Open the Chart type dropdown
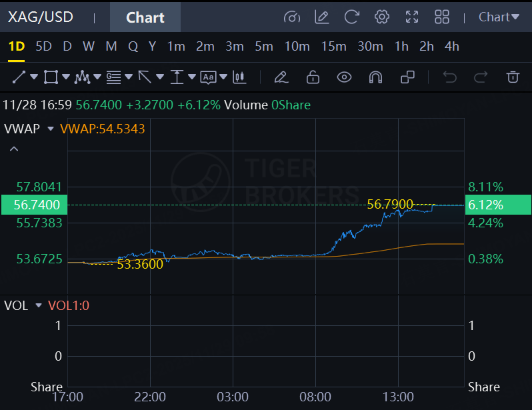The image size is (532, 410). (x=499, y=17)
